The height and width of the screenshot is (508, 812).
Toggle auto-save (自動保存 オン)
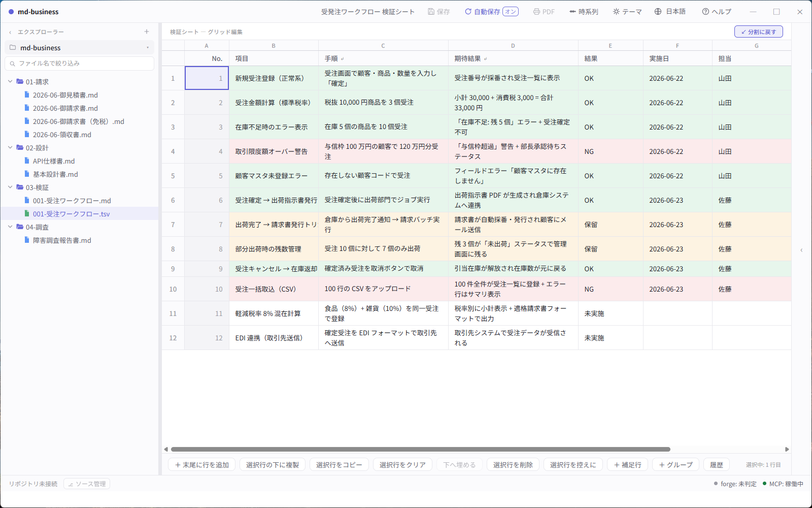pos(491,12)
